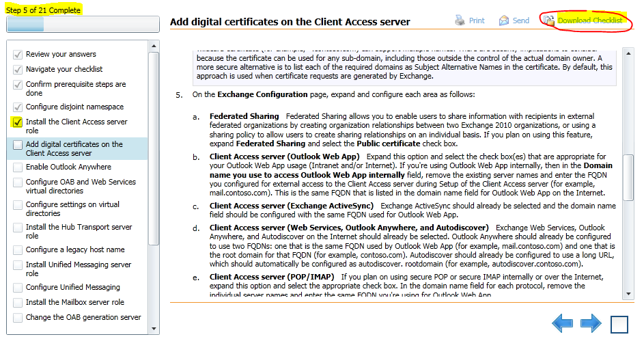Uncheck Install the Client Access server role
The image size is (644, 339).
[x=18, y=122]
